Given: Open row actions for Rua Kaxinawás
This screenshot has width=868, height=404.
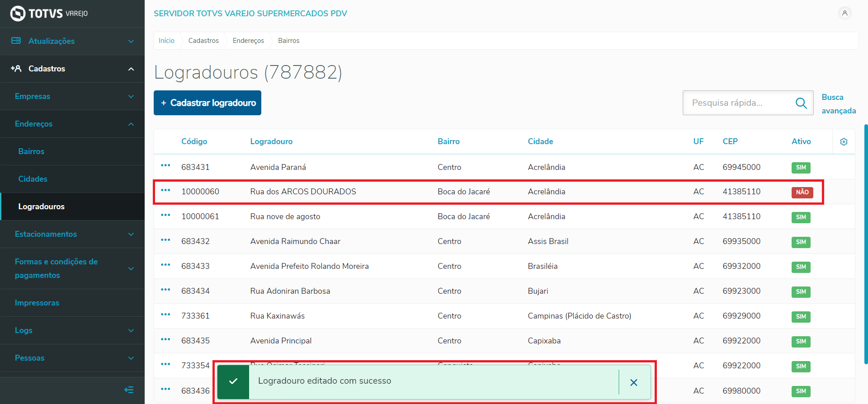Looking at the screenshot, I should (165, 315).
